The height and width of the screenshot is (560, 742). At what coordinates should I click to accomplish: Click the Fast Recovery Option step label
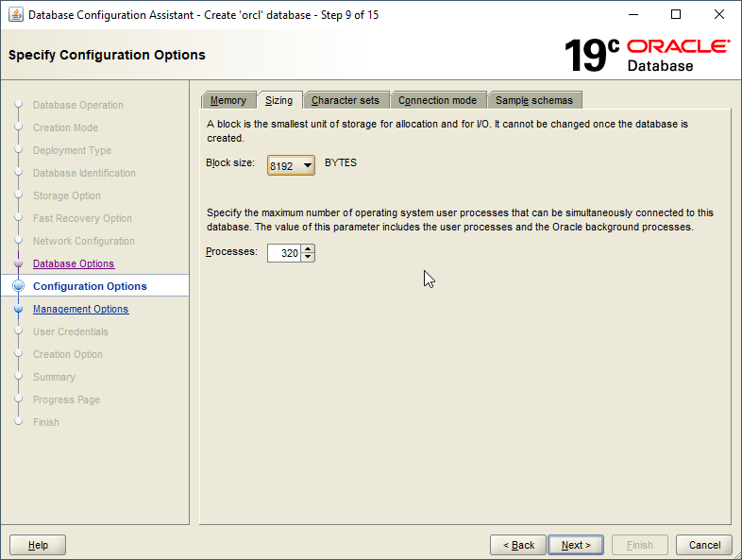(x=82, y=219)
